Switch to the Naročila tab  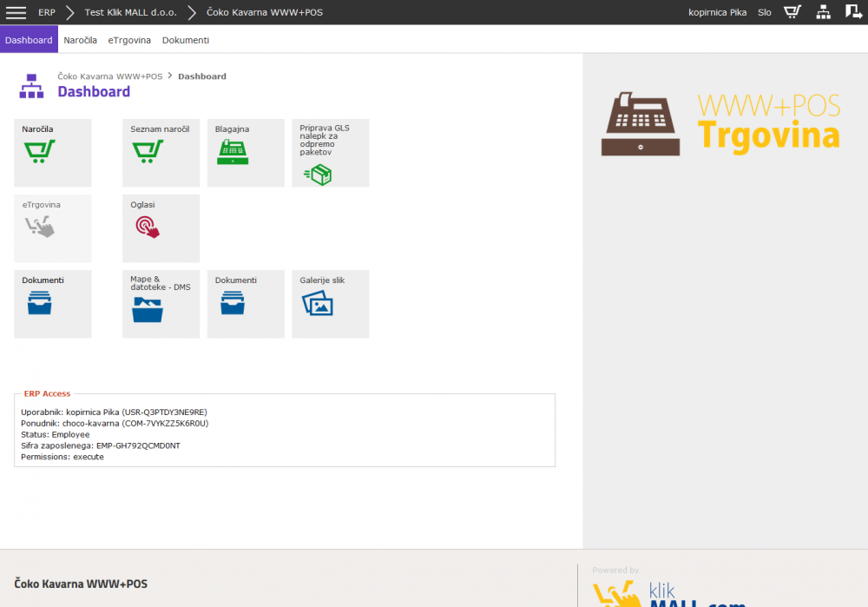[x=80, y=40]
